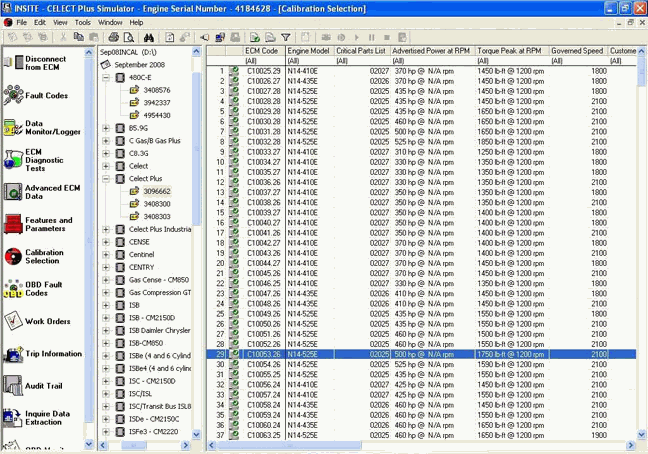Image resolution: width=648 pixels, height=454 pixels.
Task: Open the Help menu
Action: click(136, 22)
